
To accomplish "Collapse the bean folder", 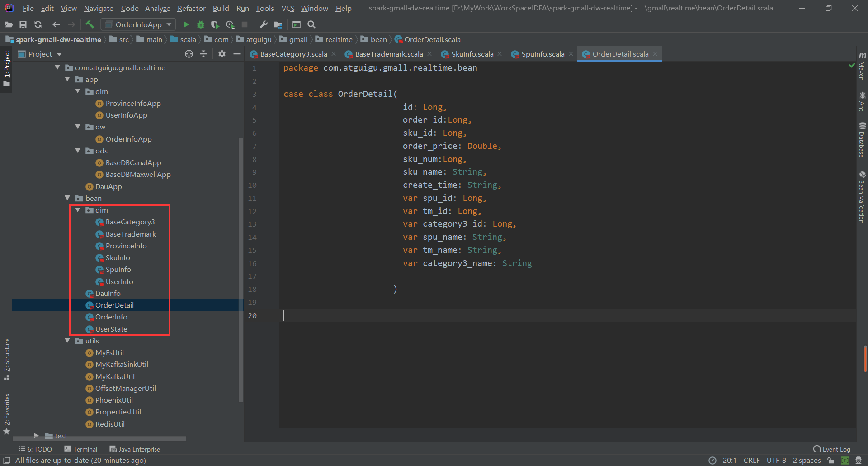I will coord(67,198).
